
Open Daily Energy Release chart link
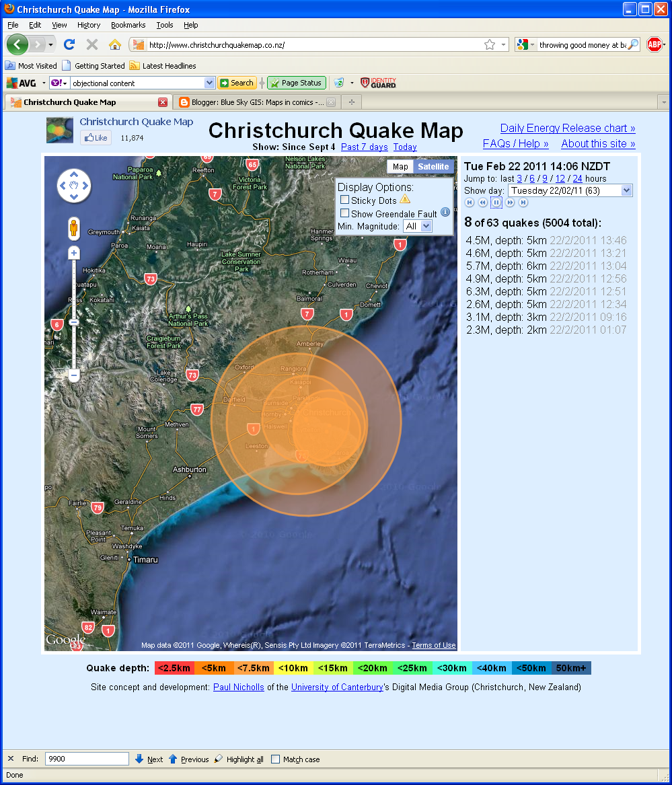[x=568, y=128]
